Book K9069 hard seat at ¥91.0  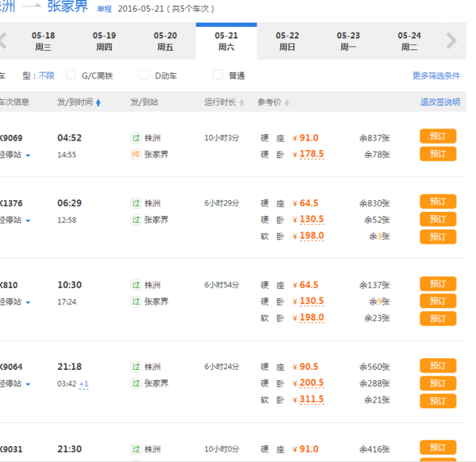tap(438, 136)
